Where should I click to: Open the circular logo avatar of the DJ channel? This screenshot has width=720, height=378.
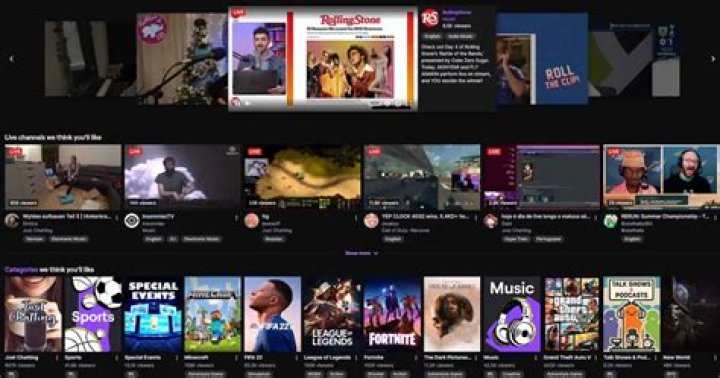[x=132, y=221]
